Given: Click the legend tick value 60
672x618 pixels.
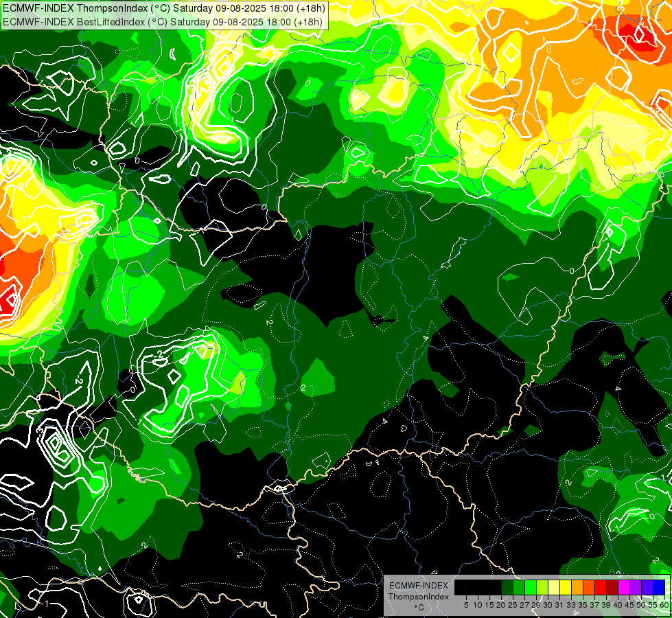Looking at the screenshot, I should pos(664,605).
